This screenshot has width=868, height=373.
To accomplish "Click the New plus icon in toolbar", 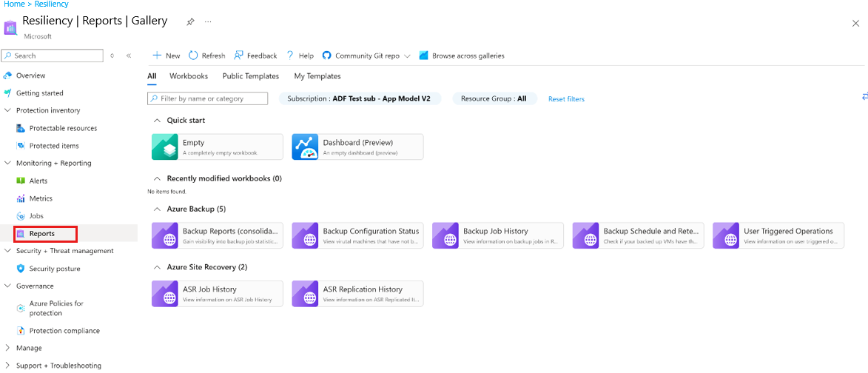I will coord(157,56).
